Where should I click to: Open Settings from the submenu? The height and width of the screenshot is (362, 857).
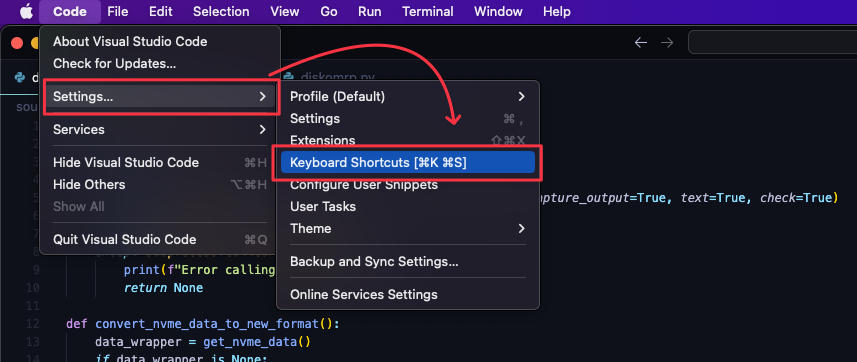click(x=408, y=119)
